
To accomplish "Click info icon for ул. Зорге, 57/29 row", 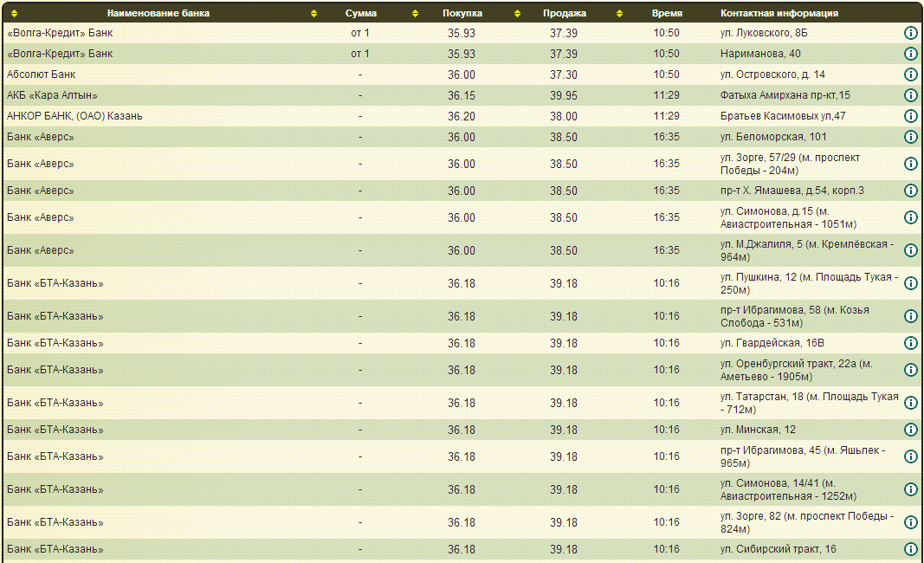I will (910, 164).
